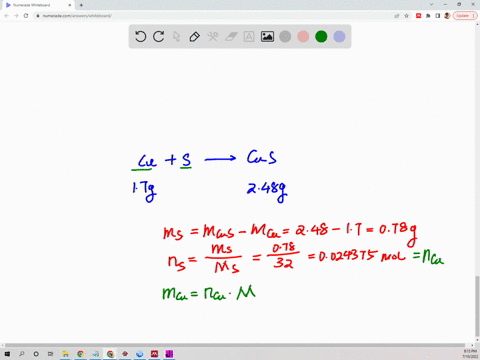Open a new browser tab
The width and height of the screenshot is (480, 360).
[x=81, y=5]
